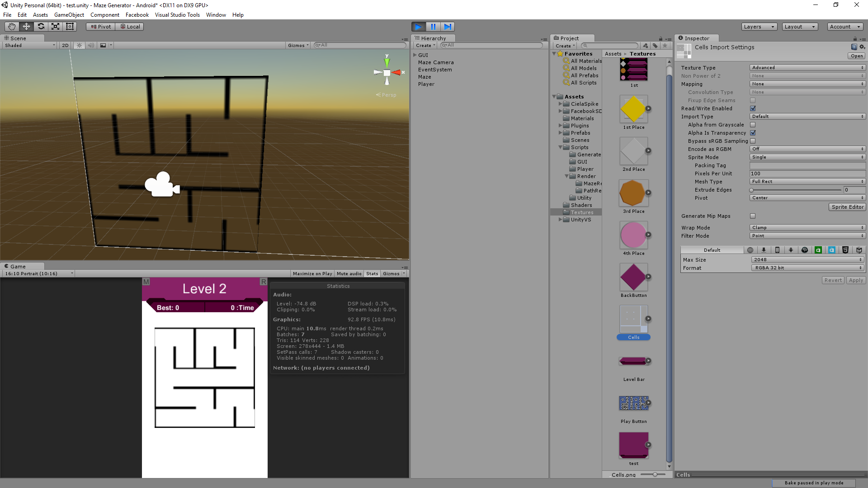The image size is (868, 488).
Task: Click the Play button
Action: pyautogui.click(x=419, y=27)
